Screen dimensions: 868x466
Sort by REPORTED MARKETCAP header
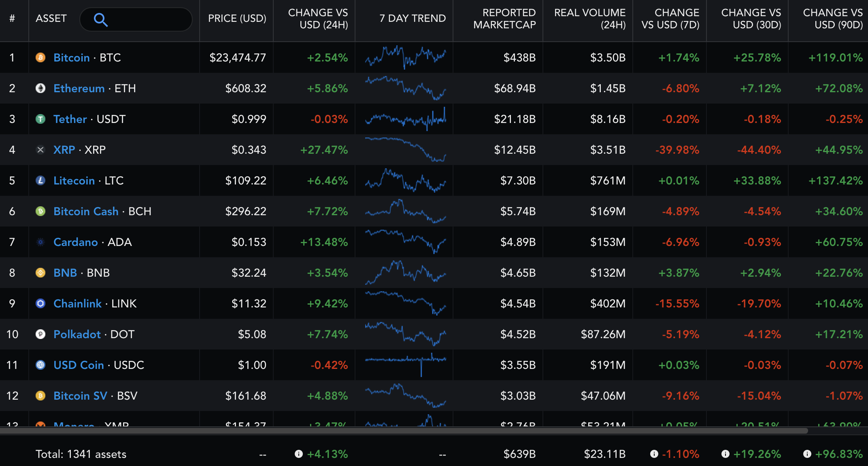click(x=504, y=19)
